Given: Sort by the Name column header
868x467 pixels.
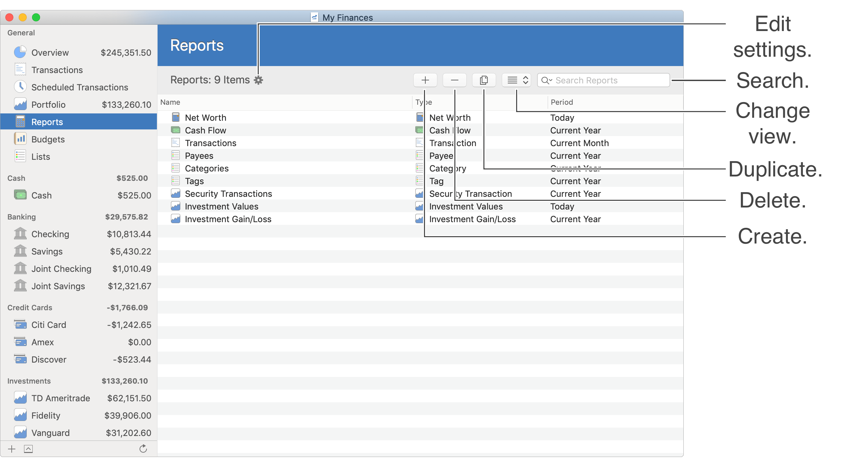Looking at the screenshot, I should tap(170, 102).
